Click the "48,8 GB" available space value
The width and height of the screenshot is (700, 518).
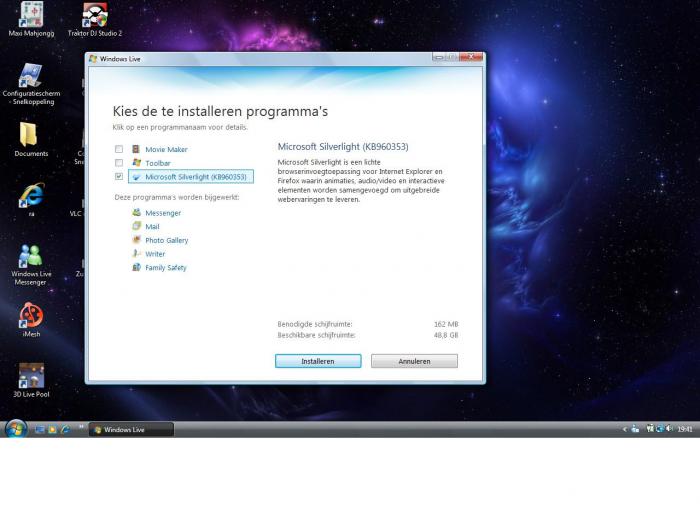click(446, 335)
